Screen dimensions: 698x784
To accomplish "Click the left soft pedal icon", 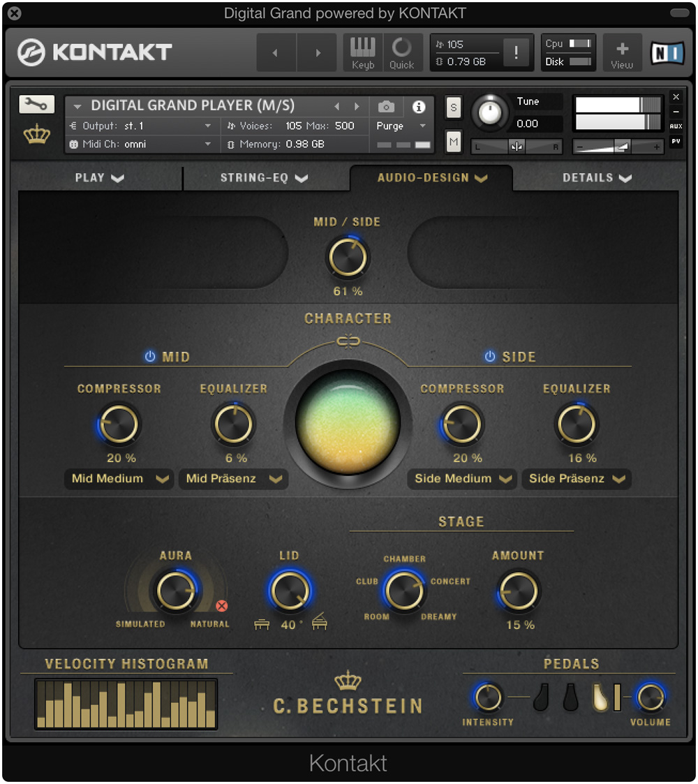I will click(541, 697).
